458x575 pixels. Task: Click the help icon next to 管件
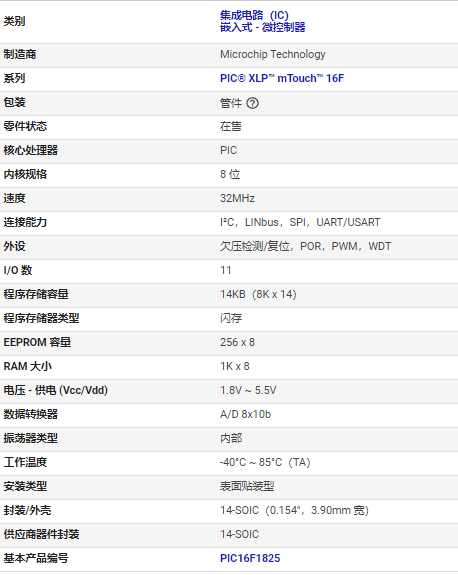tap(252, 103)
